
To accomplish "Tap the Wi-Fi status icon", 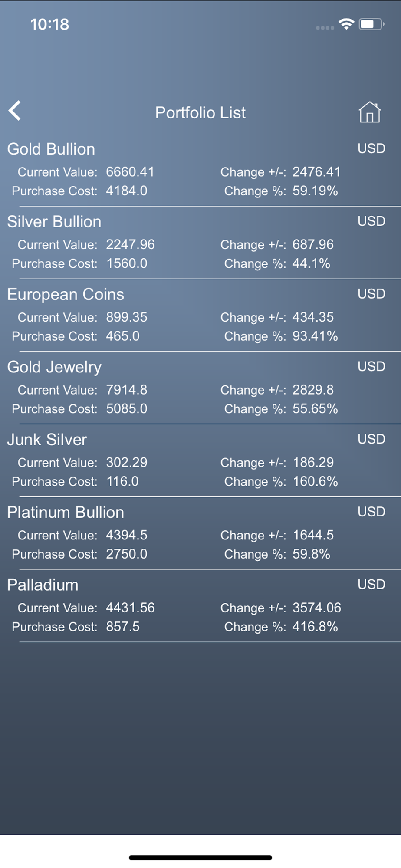I will tap(346, 24).
